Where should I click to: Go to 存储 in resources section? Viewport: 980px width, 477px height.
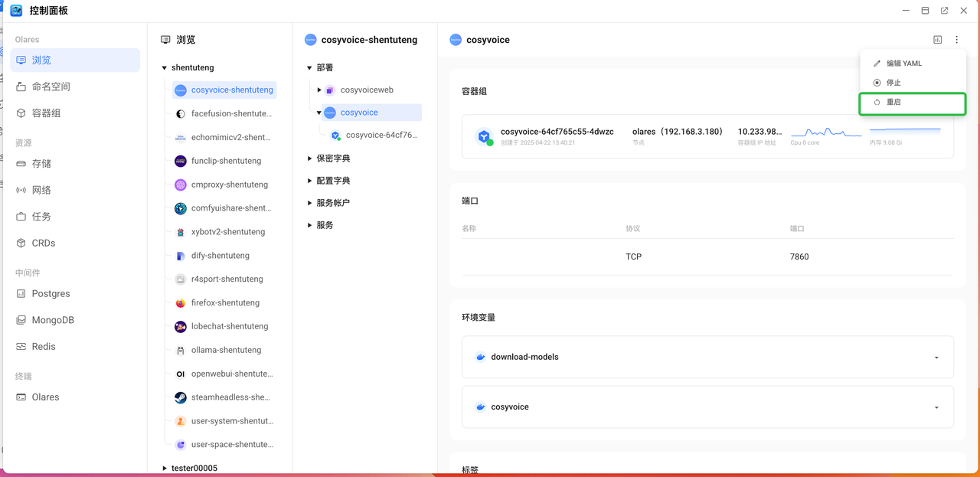click(x=41, y=164)
